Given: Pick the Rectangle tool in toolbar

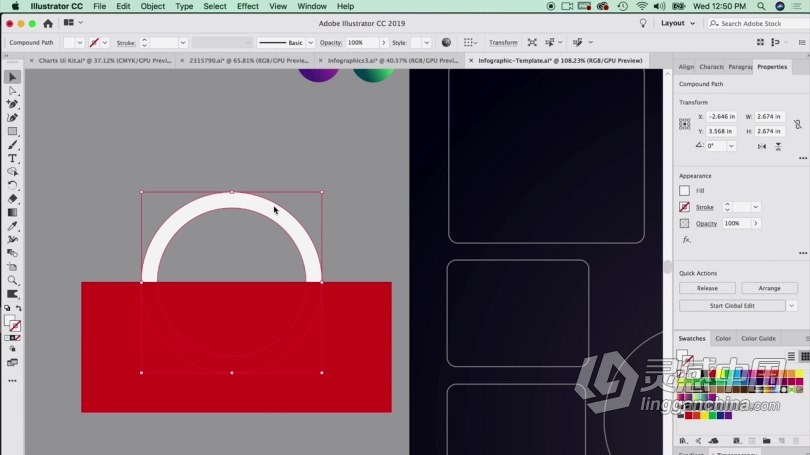Looking at the screenshot, I should coord(13,131).
